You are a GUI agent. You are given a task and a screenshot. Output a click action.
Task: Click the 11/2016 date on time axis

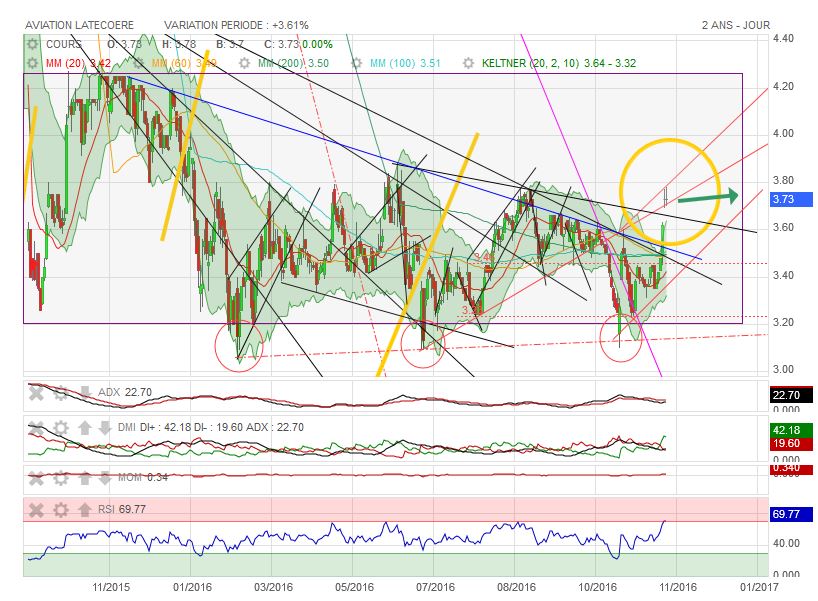[x=678, y=587]
